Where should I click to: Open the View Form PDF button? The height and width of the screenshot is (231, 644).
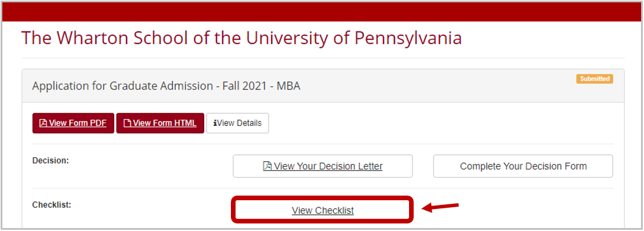73,123
